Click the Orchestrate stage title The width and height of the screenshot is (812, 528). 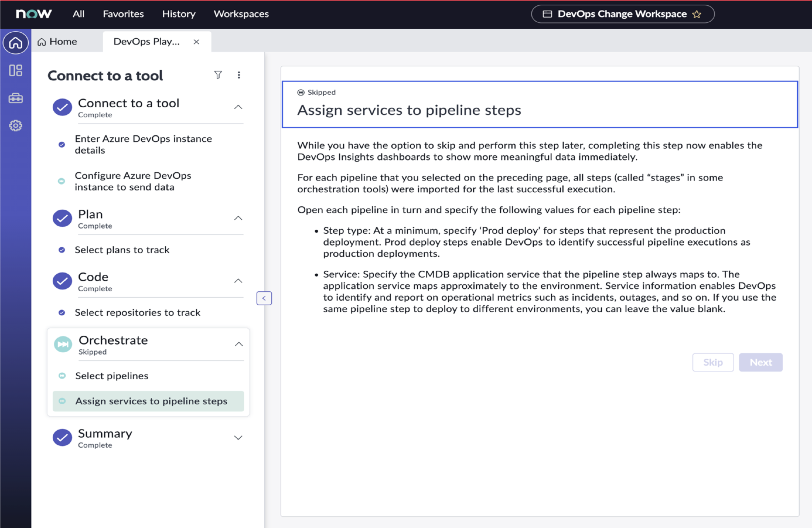[113, 340]
